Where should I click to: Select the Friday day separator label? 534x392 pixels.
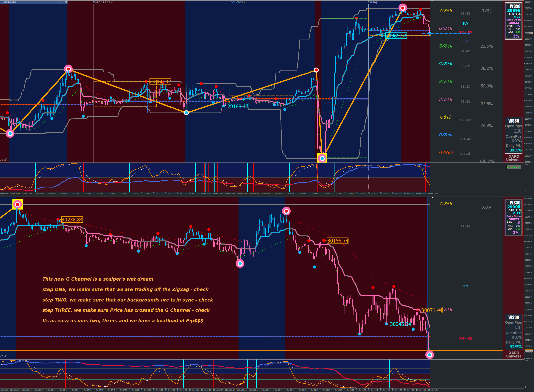click(x=373, y=2)
